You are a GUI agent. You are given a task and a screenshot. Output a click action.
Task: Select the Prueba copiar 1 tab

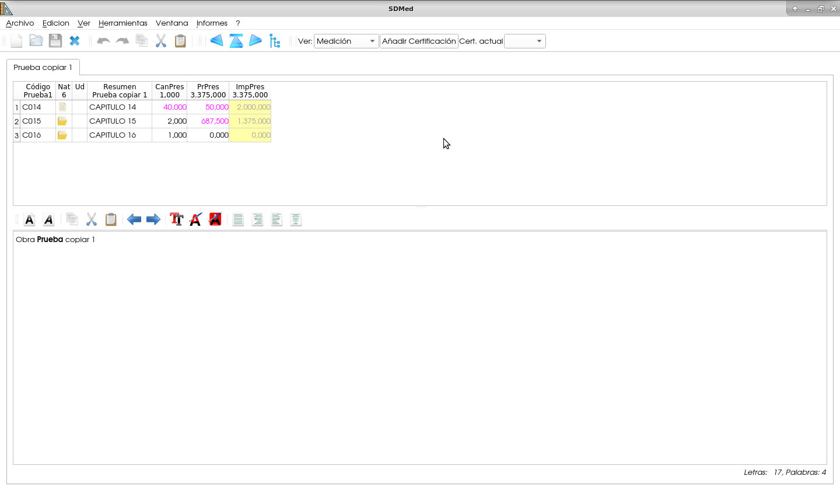coord(43,67)
